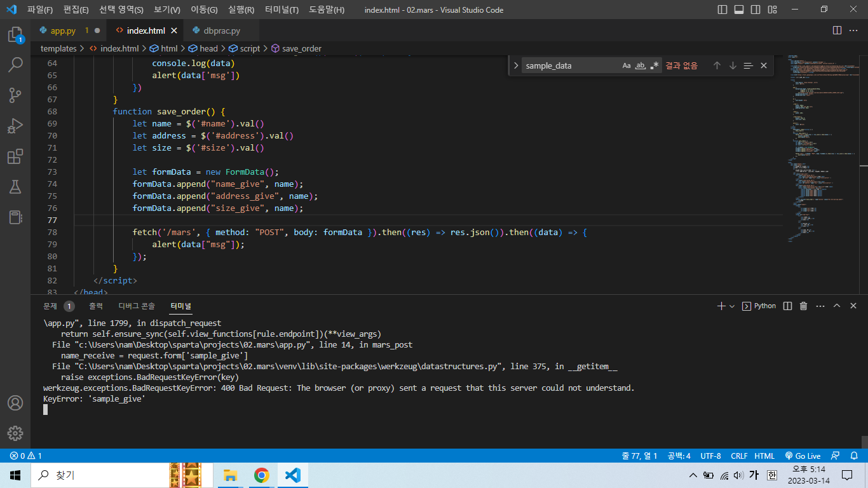This screenshot has height=488, width=868.
Task: Switch to the dbprac.py editor tab
Action: click(222, 30)
